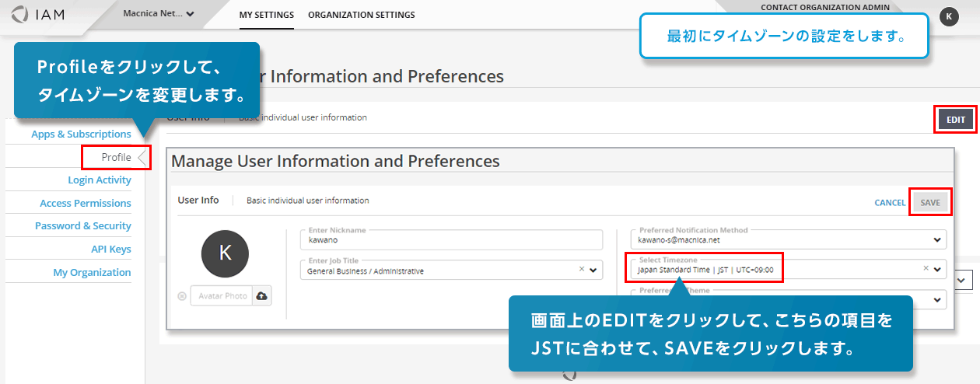Open the Enter Job Title dropdown arrow

593,271
